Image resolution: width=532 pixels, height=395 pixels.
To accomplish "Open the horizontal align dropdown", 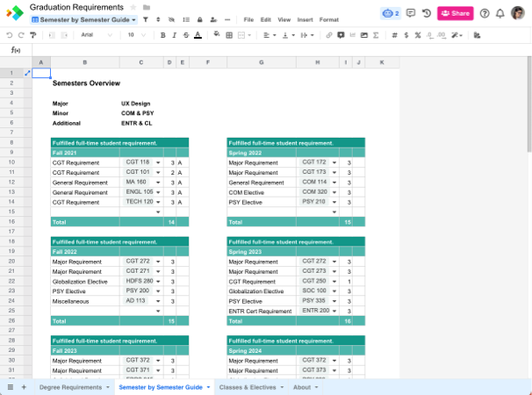I will [x=270, y=35].
